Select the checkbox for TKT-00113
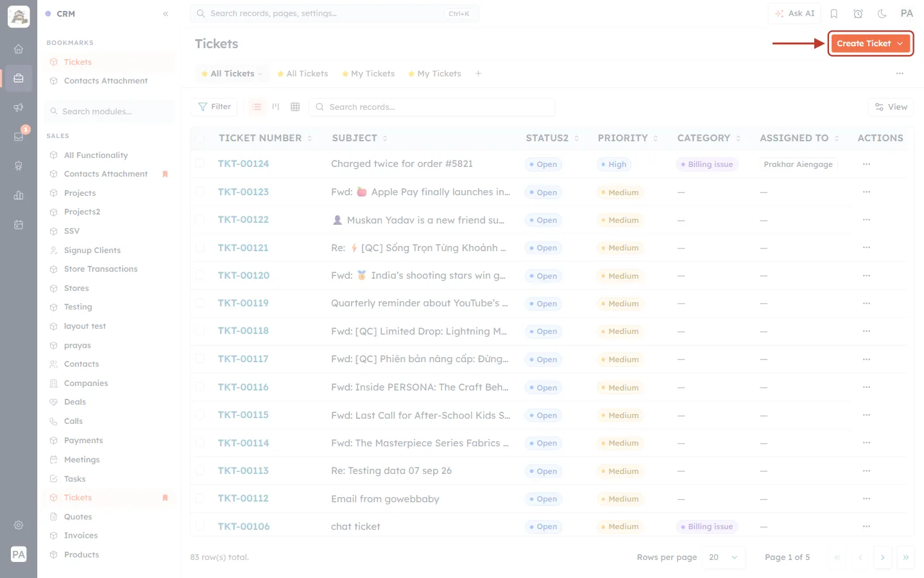Viewport: 924px width, 578px height. click(200, 471)
